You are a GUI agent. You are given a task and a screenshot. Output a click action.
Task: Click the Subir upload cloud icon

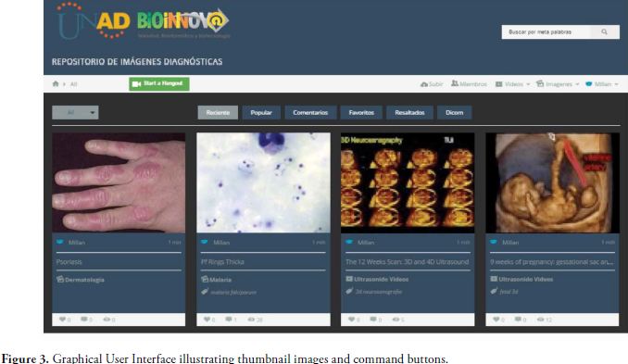point(423,84)
